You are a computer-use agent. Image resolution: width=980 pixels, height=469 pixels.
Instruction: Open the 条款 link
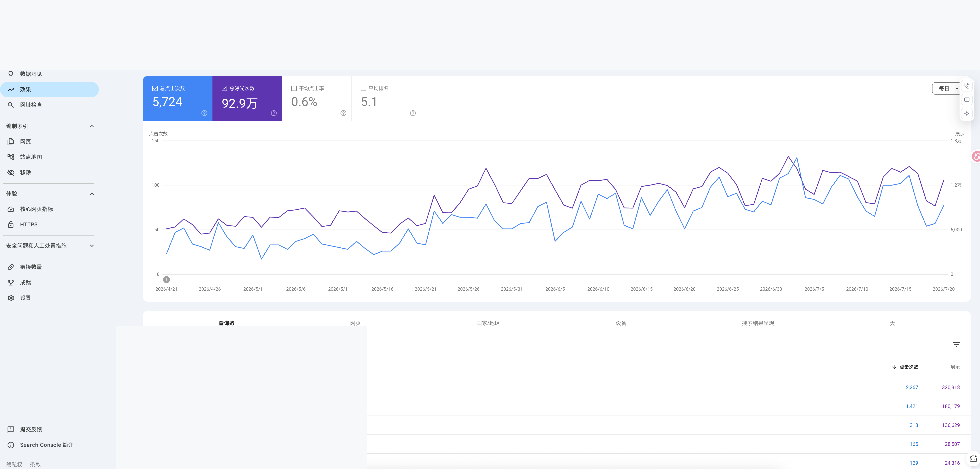35,464
